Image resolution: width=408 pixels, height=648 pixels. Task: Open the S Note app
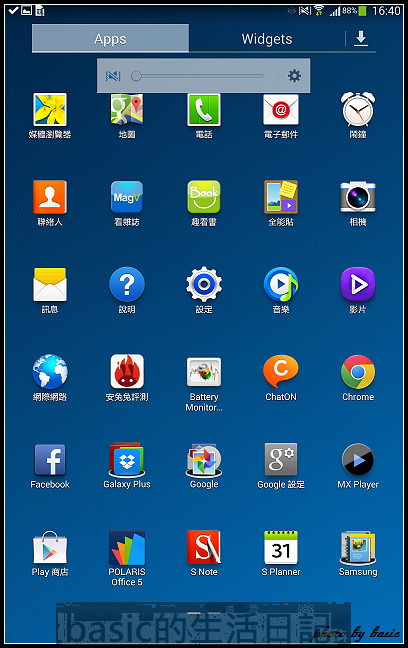(204, 547)
